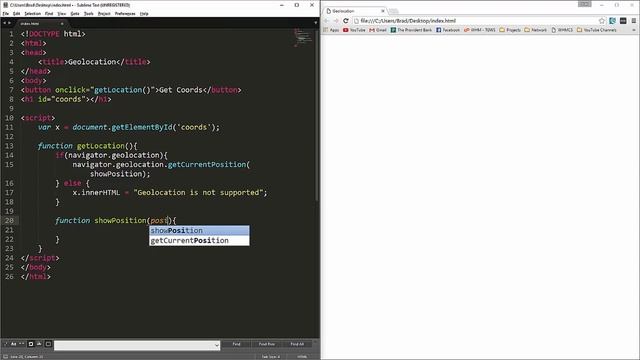
Task: Click the getElementById text on line 11
Action: tap(142, 127)
